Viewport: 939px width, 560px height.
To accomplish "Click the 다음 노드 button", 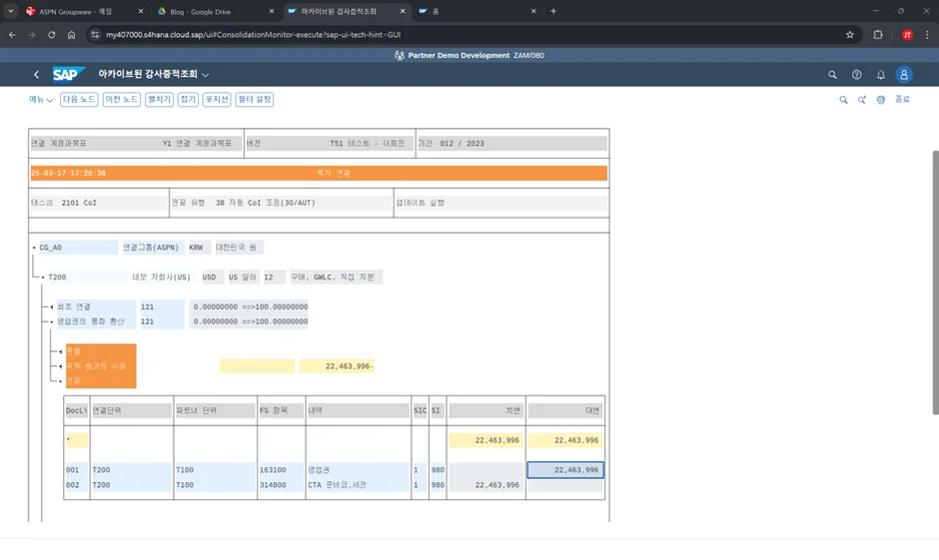I will pyautogui.click(x=79, y=100).
